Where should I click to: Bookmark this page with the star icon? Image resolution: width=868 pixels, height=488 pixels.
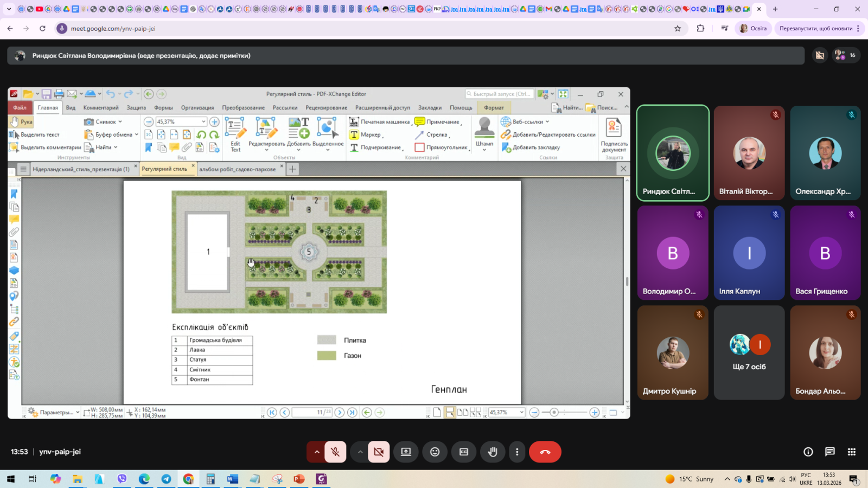coord(678,28)
